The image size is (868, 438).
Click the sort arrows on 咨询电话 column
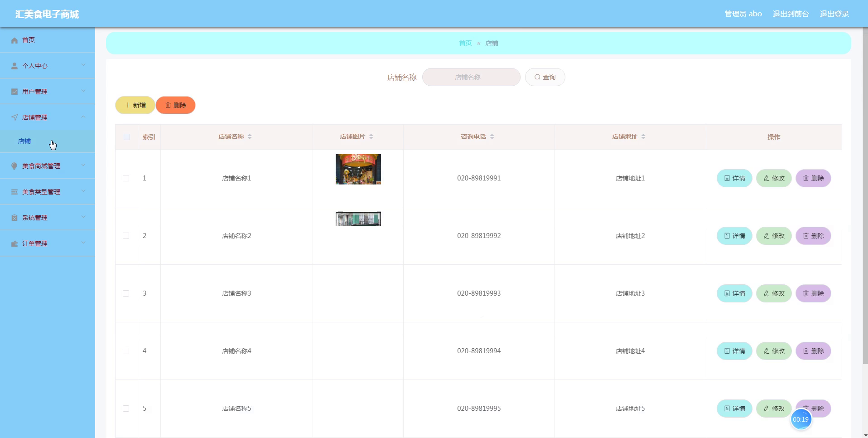[x=492, y=136]
